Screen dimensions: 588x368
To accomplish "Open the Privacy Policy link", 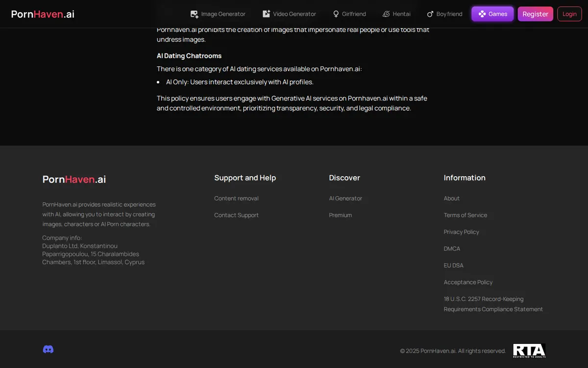I will tap(462, 232).
